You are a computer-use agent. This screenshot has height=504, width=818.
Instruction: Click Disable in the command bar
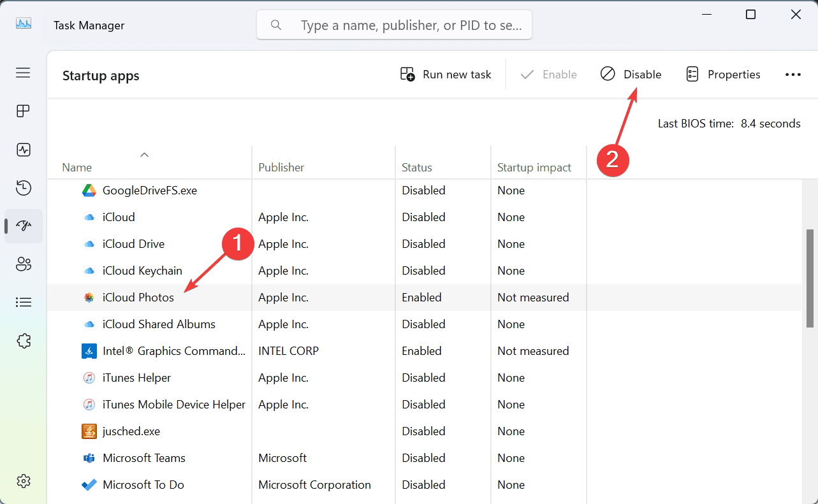(x=631, y=75)
